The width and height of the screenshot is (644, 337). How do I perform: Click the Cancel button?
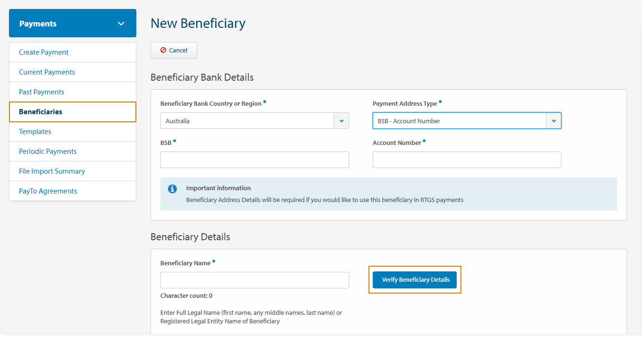click(x=174, y=50)
